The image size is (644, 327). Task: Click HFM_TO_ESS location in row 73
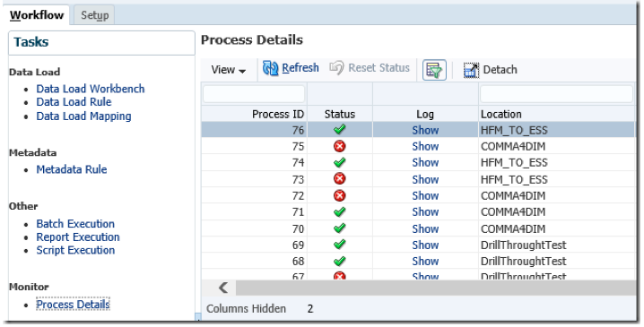coord(514,180)
